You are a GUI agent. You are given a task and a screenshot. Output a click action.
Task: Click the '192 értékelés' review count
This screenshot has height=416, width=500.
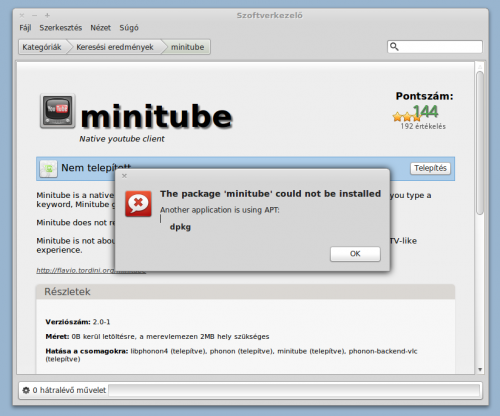[423, 126]
